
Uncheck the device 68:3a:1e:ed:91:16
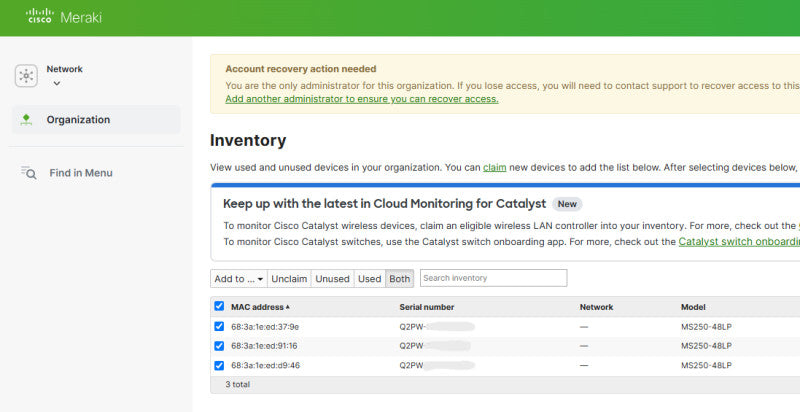219,346
